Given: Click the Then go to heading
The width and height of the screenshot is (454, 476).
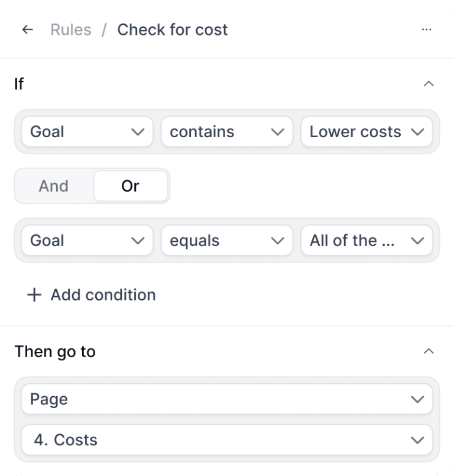Looking at the screenshot, I should (55, 351).
